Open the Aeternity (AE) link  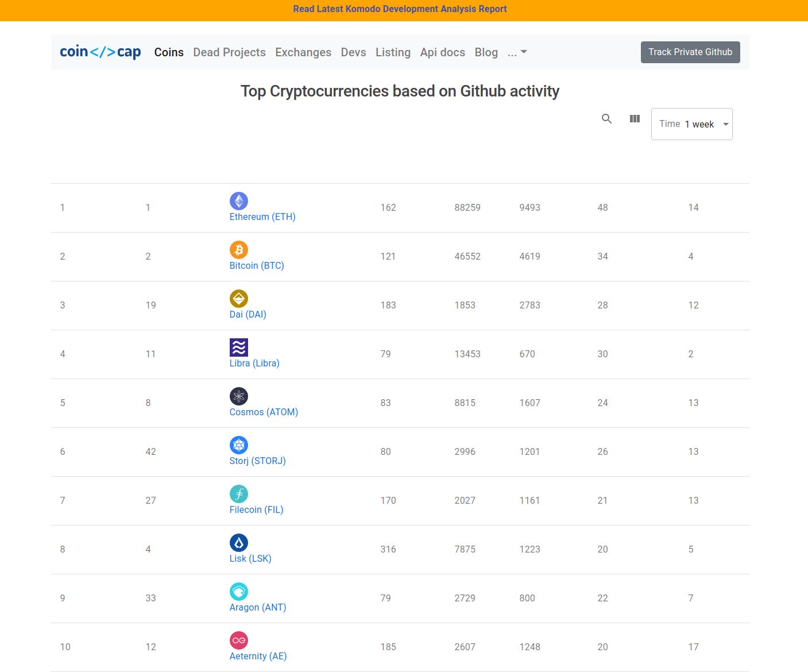pyautogui.click(x=258, y=656)
